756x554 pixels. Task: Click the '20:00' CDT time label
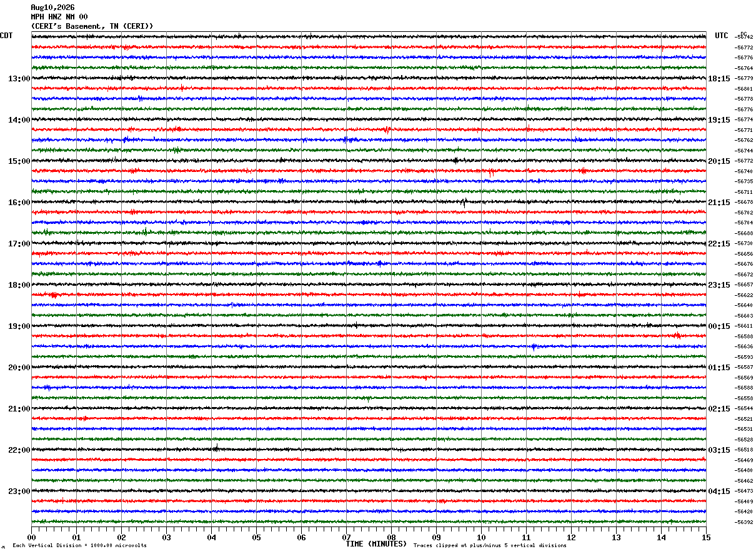click(x=19, y=368)
